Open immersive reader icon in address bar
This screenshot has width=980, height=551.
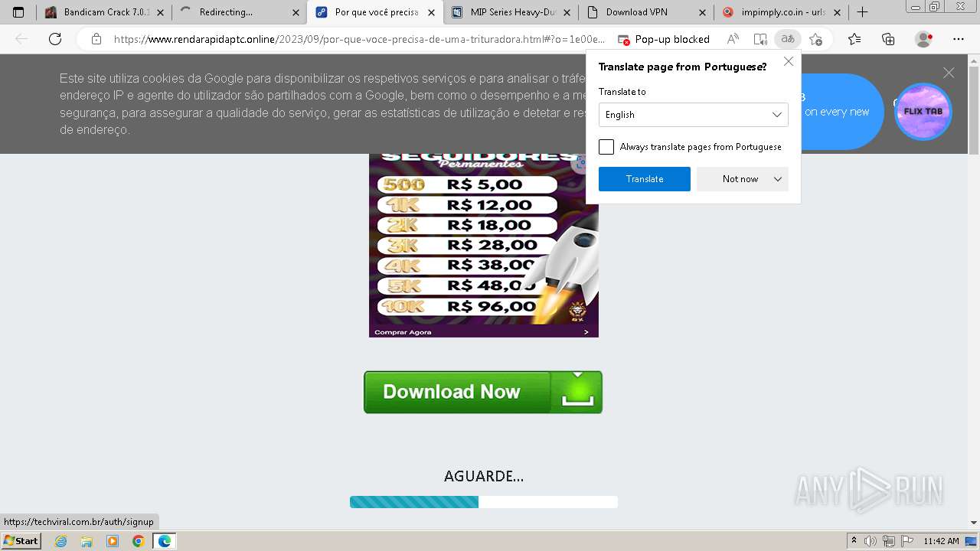[759, 39]
